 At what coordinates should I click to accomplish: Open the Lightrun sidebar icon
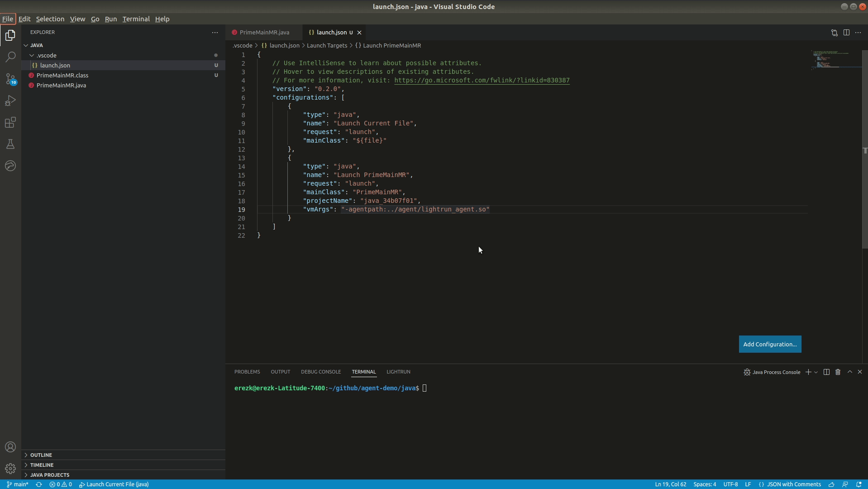10,166
